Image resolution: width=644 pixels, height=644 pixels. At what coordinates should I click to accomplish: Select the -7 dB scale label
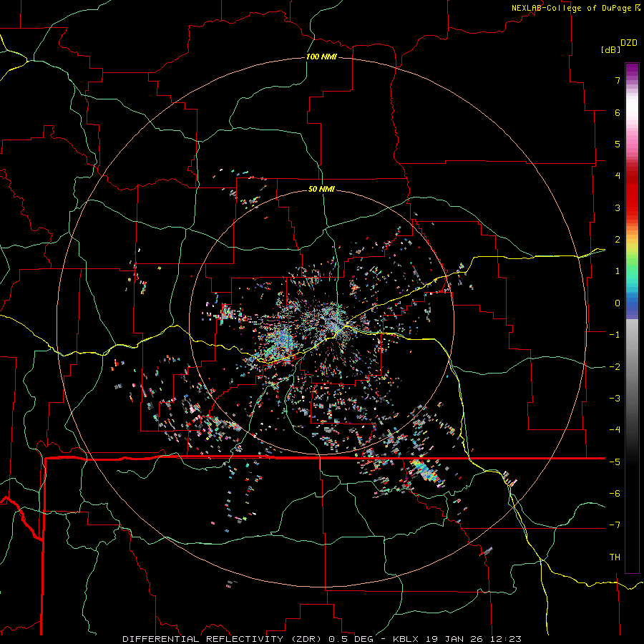tap(615, 525)
